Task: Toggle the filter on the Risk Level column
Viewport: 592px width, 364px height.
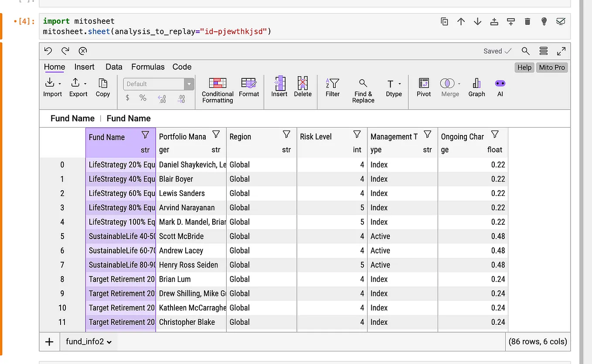Action: pyautogui.click(x=357, y=134)
